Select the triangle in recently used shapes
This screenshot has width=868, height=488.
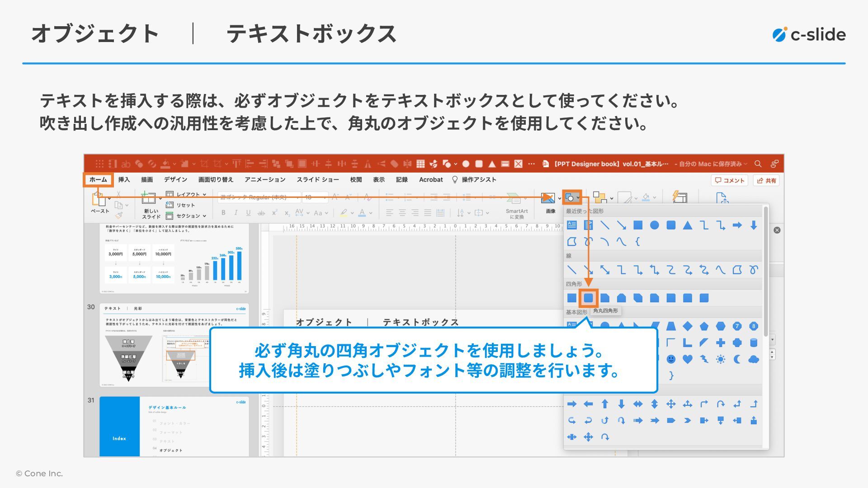point(687,225)
